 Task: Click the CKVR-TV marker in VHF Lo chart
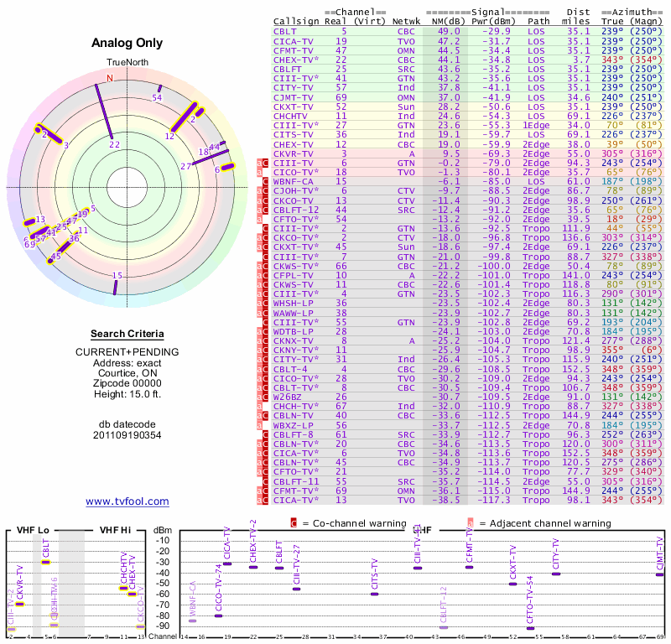pos(19,605)
